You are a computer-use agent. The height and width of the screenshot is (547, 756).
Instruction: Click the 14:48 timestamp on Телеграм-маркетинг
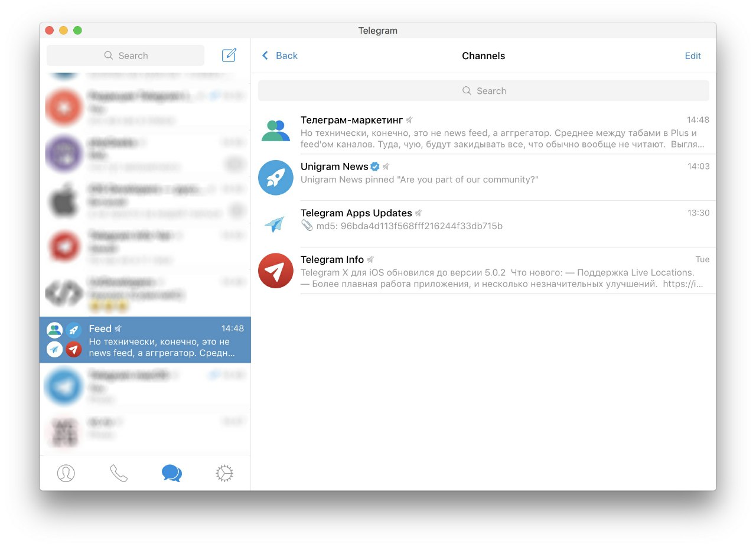698,119
